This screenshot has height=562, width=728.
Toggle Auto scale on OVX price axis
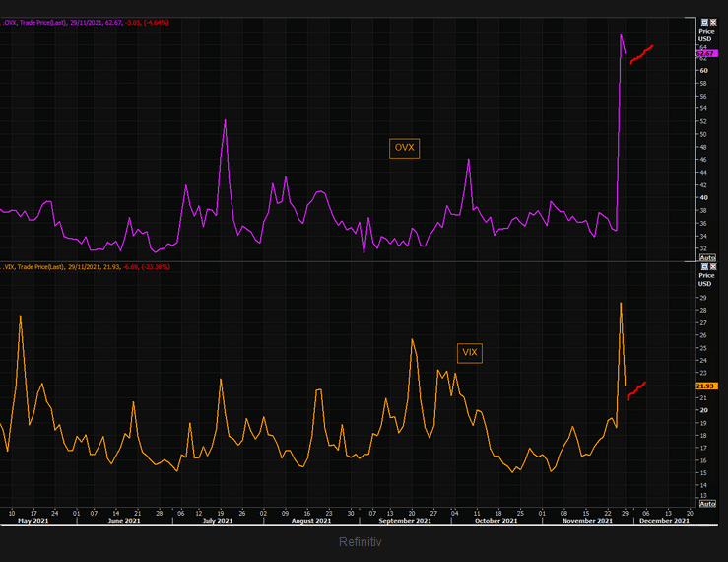(x=707, y=257)
